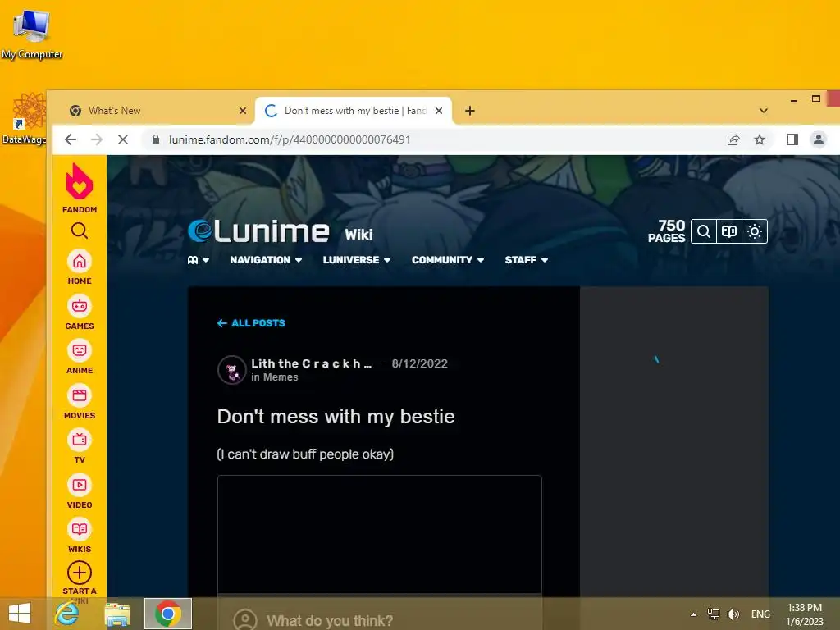Select the My Computer desktop icon
Image resolution: width=840 pixels, height=630 pixels.
tap(32, 34)
